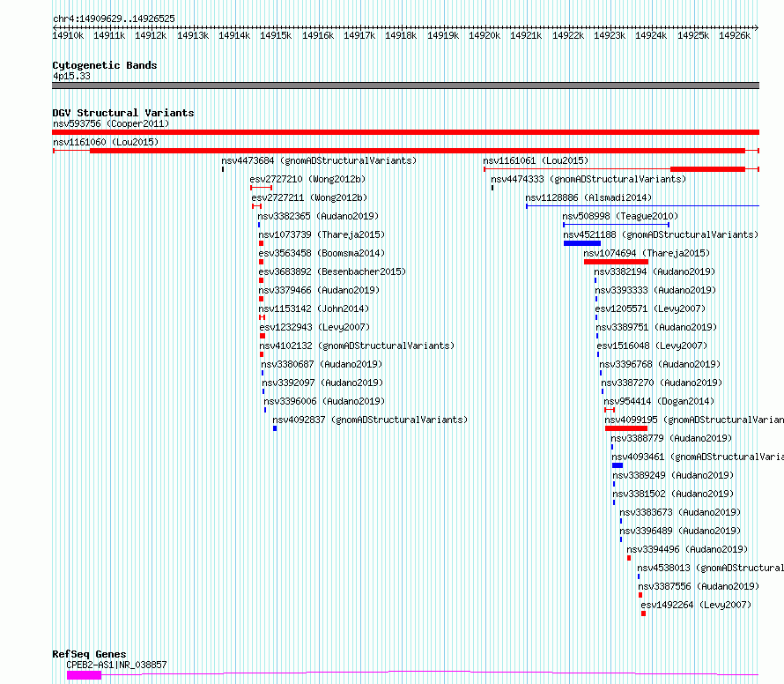Click the nsv593756 (Cooper2011) variant label
784x684 pixels.
pyautogui.click(x=111, y=123)
